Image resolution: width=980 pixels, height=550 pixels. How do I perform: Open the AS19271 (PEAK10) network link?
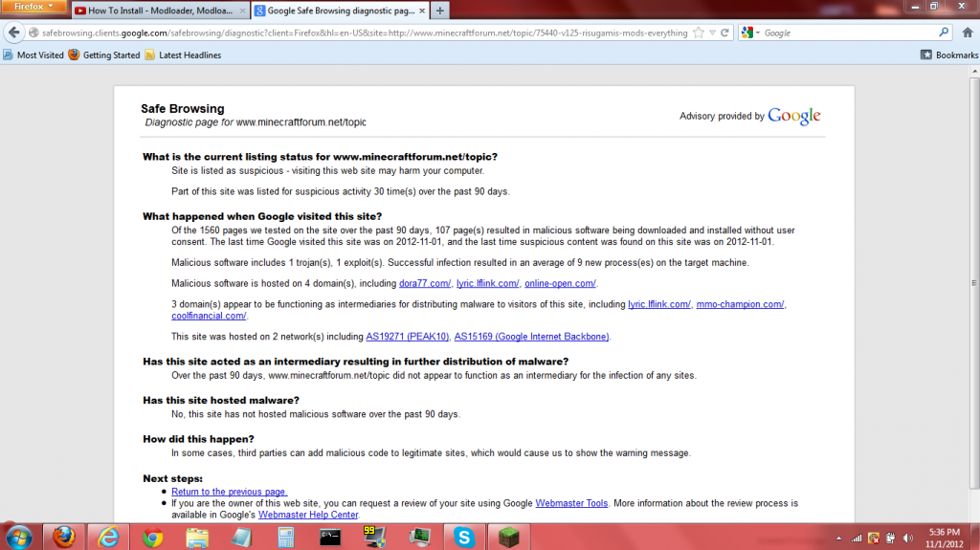click(407, 337)
